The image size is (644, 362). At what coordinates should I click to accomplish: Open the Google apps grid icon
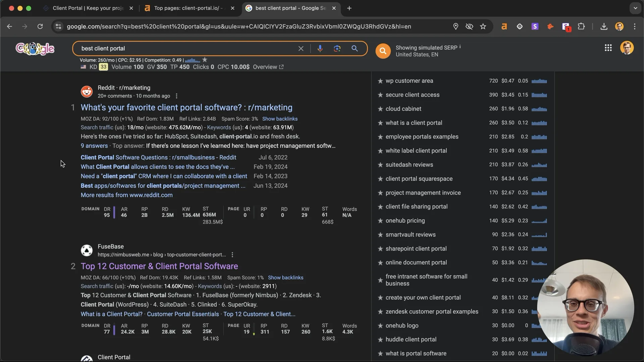pos(608,48)
